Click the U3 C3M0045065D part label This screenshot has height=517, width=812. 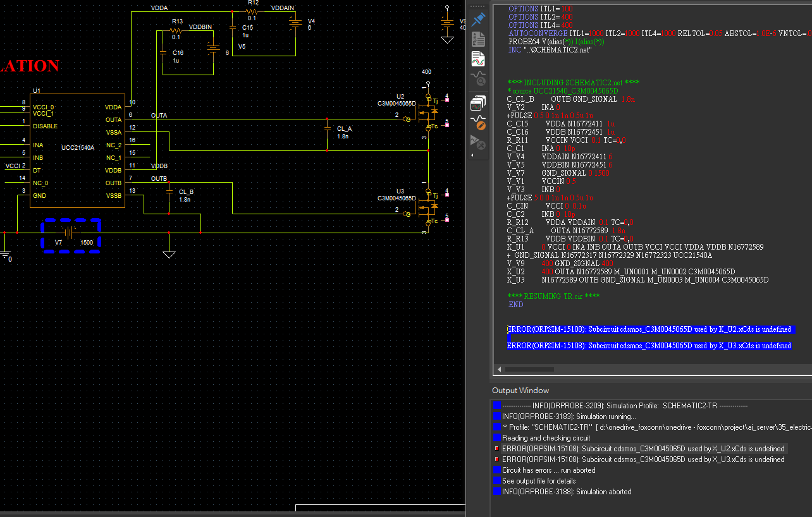click(x=397, y=198)
